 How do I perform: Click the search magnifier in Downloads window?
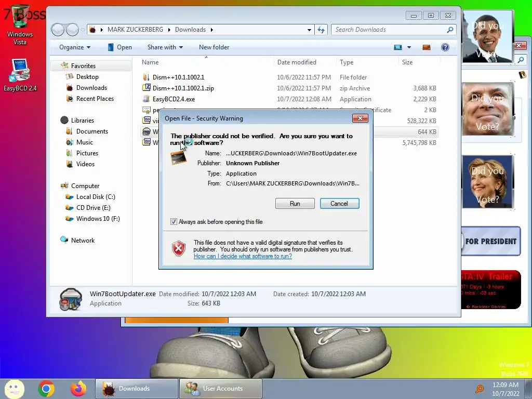[450, 30]
